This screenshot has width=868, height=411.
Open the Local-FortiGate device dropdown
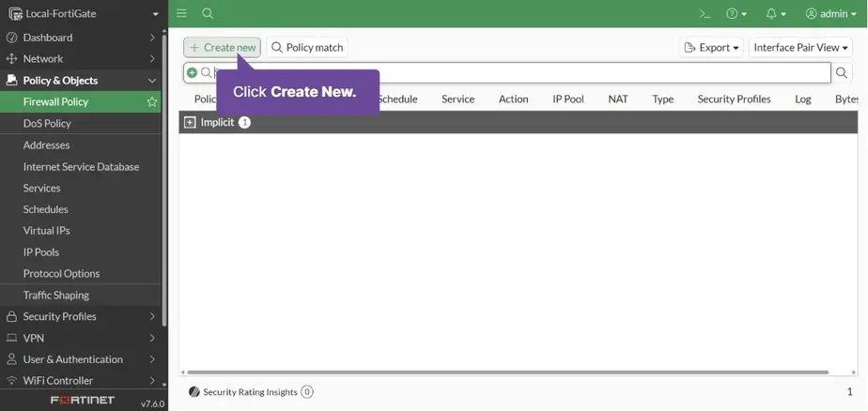click(84, 14)
